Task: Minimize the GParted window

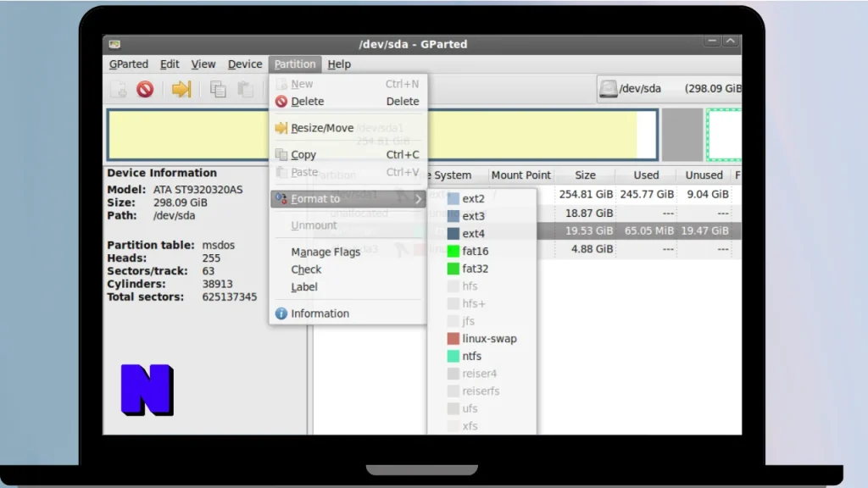Action: 712,41
